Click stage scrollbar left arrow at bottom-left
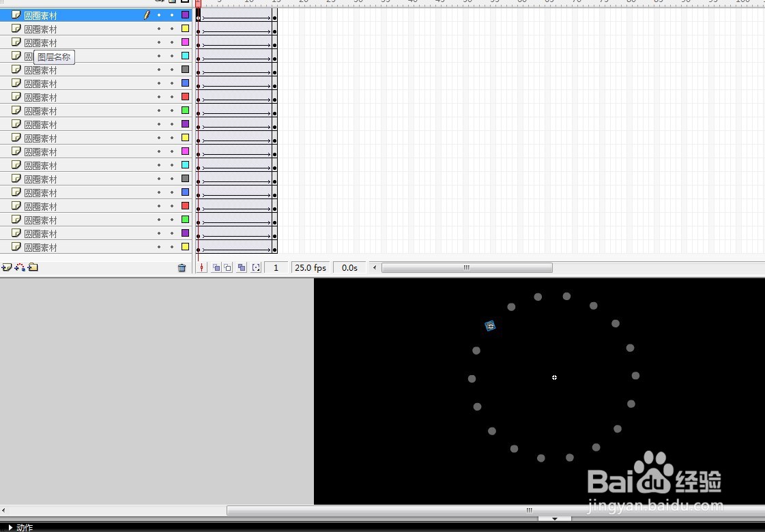This screenshot has height=532, width=765. (4, 510)
